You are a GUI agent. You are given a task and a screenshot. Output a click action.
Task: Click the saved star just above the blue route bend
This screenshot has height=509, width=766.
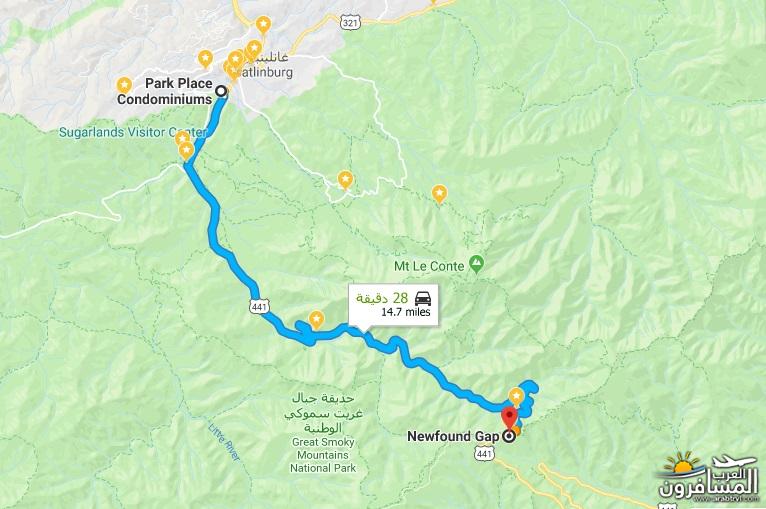[x=317, y=320]
